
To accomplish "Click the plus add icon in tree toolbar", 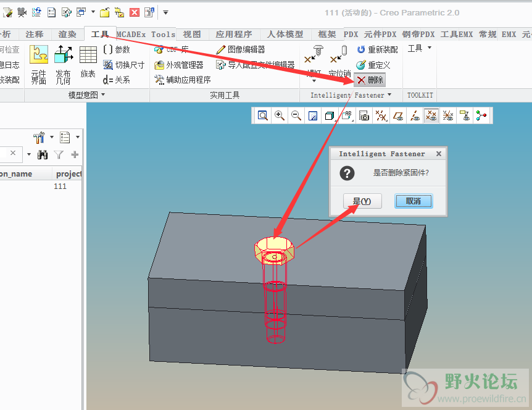I will 75,155.
